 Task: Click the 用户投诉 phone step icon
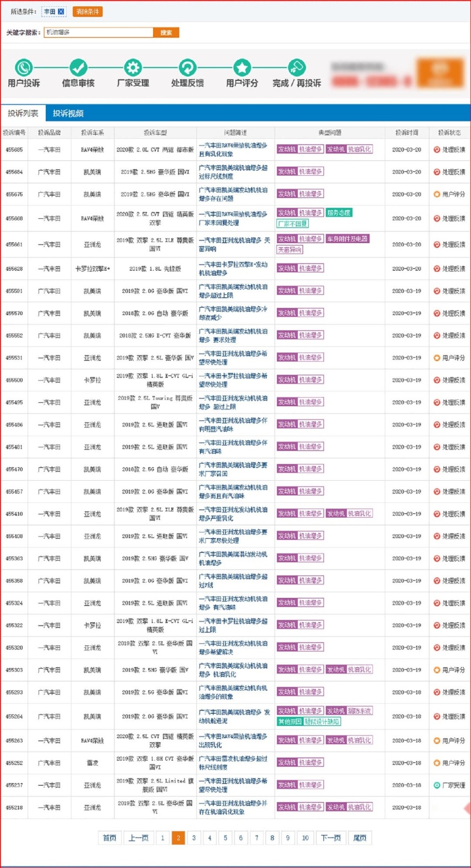tap(23, 67)
